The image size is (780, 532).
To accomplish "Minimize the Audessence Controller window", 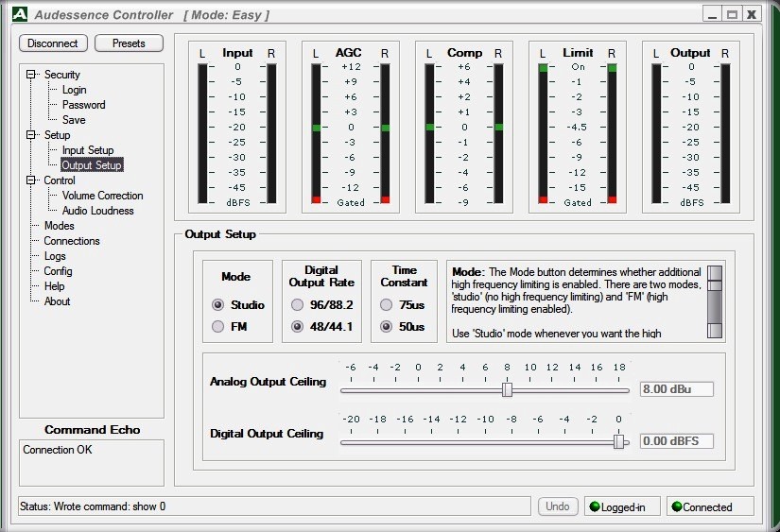I will coord(712,14).
